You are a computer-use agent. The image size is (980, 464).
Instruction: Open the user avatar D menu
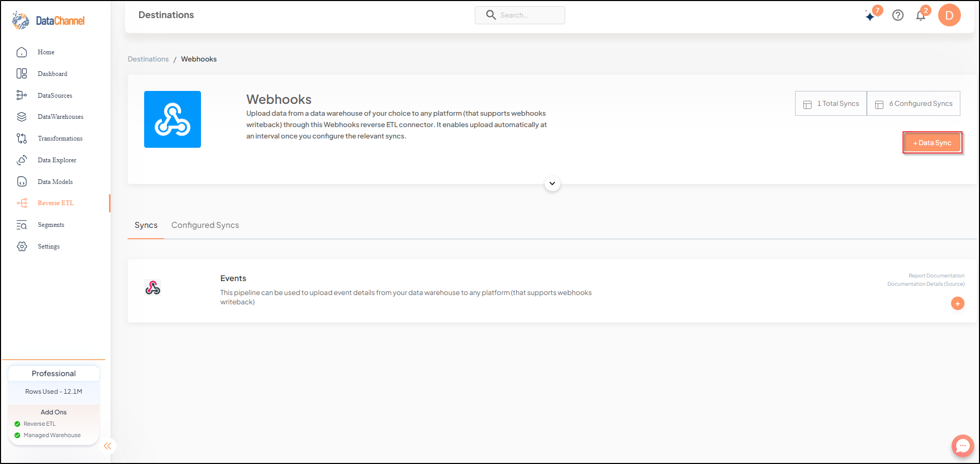click(x=949, y=15)
